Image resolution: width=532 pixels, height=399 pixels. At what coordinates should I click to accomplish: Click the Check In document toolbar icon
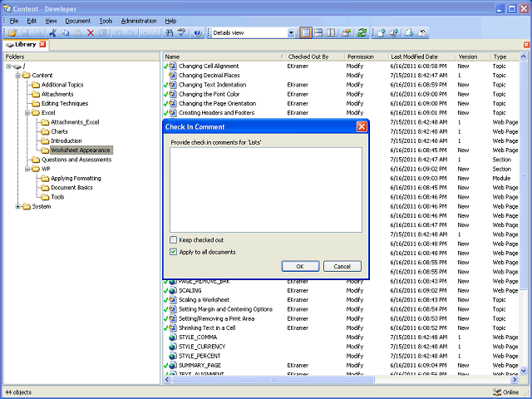[x=382, y=33]
